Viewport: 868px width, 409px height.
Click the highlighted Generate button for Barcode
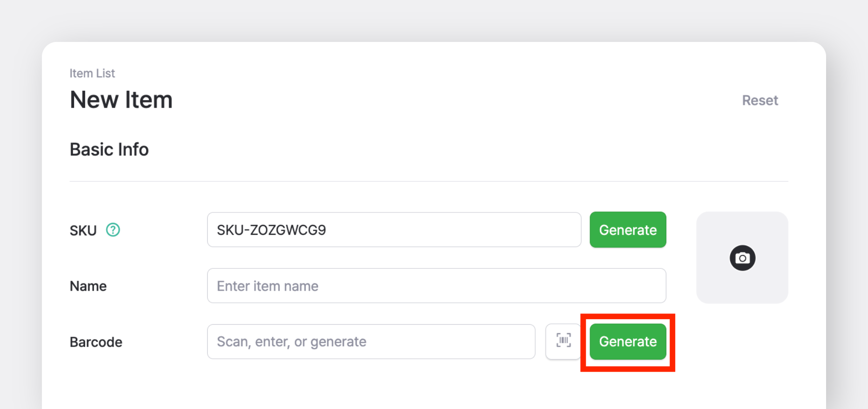(627, 341)
